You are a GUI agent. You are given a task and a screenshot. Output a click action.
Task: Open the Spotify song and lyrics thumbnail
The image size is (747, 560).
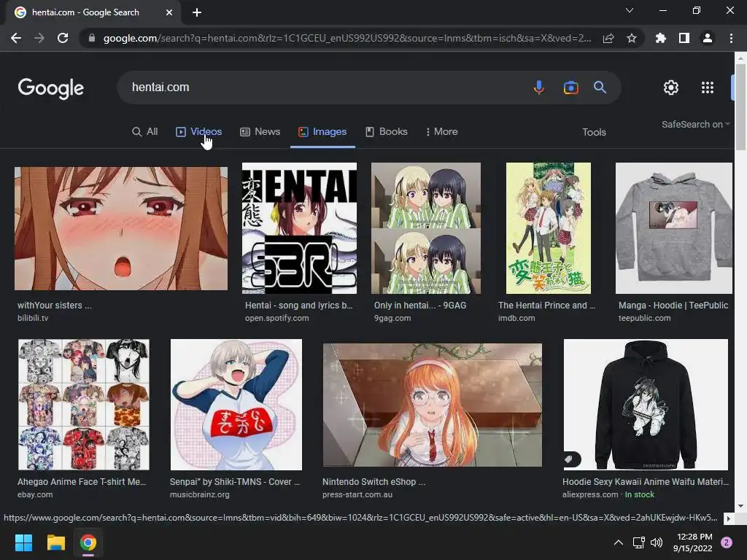click(299, 228)
